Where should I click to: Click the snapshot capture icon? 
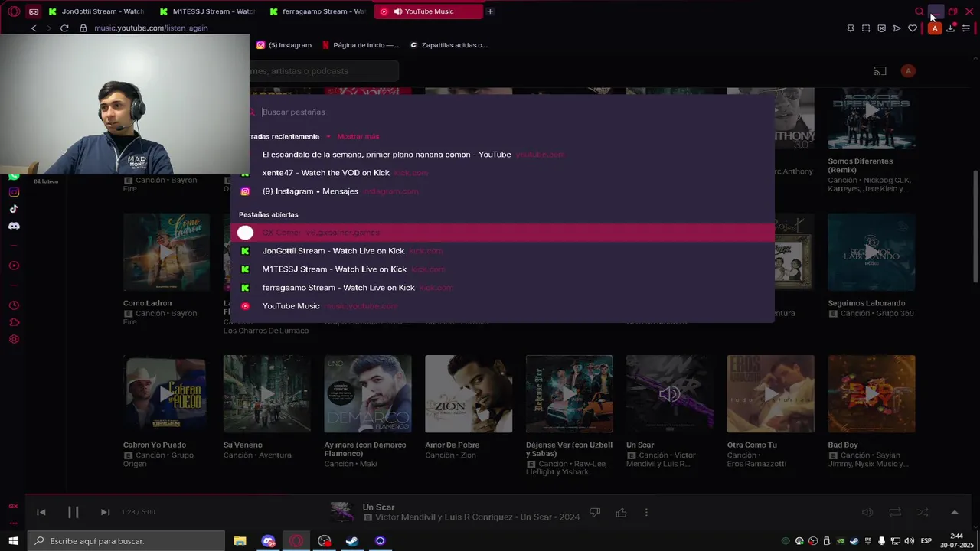pos(866,28)
